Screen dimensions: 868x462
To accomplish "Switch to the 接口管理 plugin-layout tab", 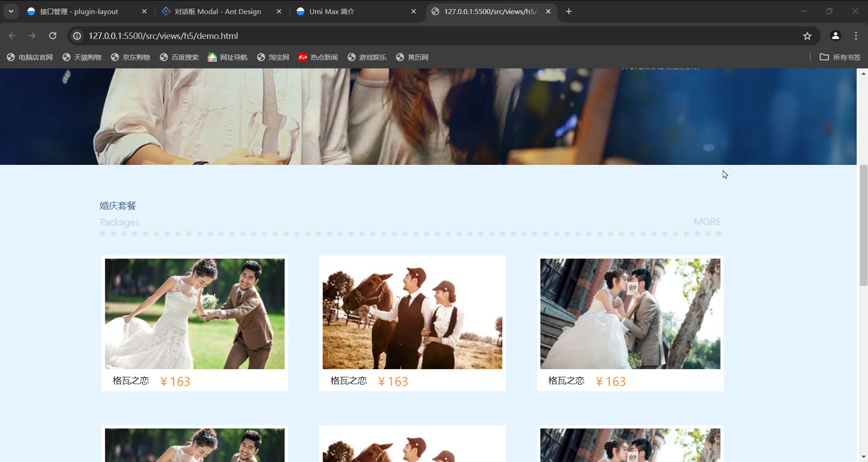I will pyautogui.click(x=79, y=11).
